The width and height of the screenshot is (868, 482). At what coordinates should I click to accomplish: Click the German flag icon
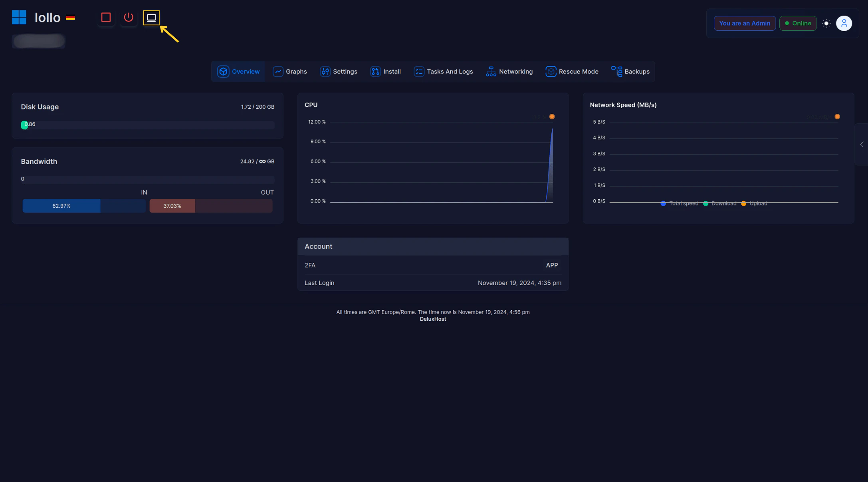pyautogui.click(x=70, y=18)
